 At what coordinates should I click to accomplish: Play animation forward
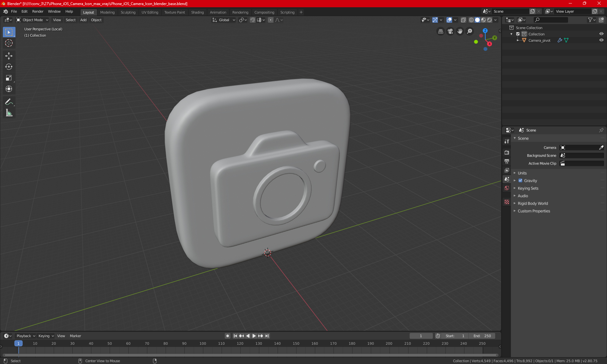coord(254,336)
